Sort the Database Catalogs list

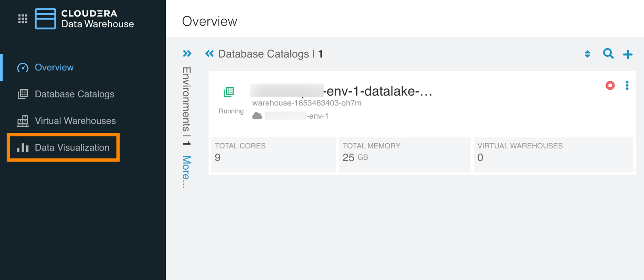click(x=587, y=54)
